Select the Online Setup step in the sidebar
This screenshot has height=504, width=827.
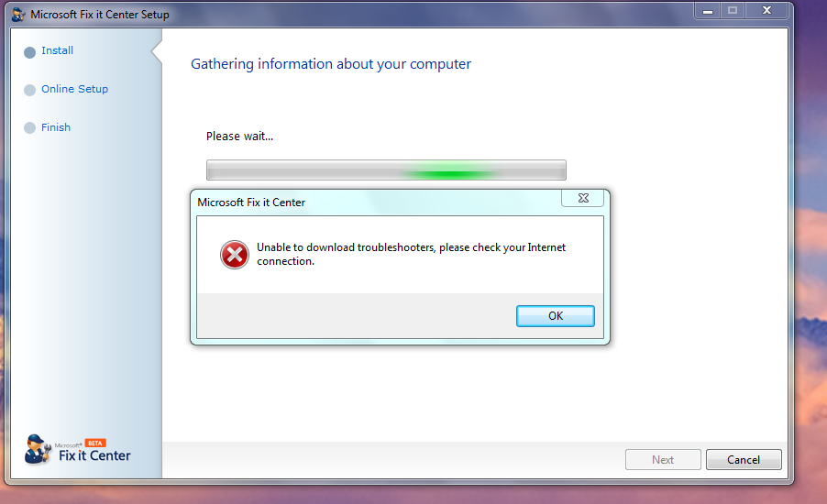click(75, 89)
